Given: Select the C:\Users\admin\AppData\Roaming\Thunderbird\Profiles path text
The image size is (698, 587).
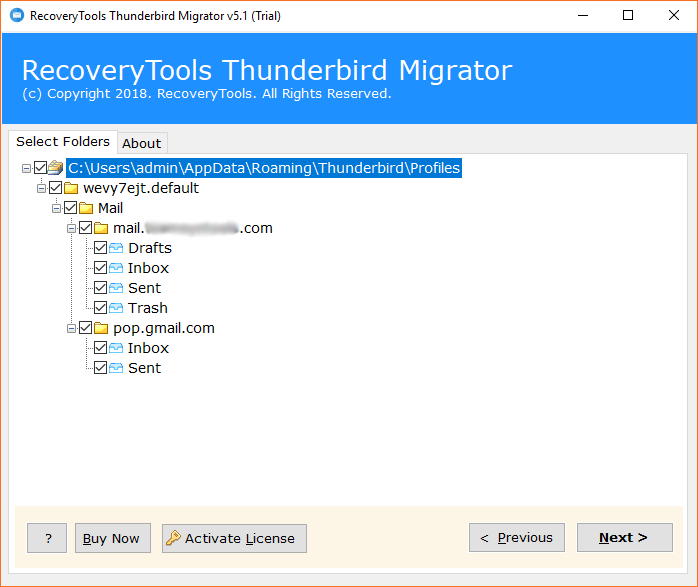Looking at the screenshot, I should 264,168.
